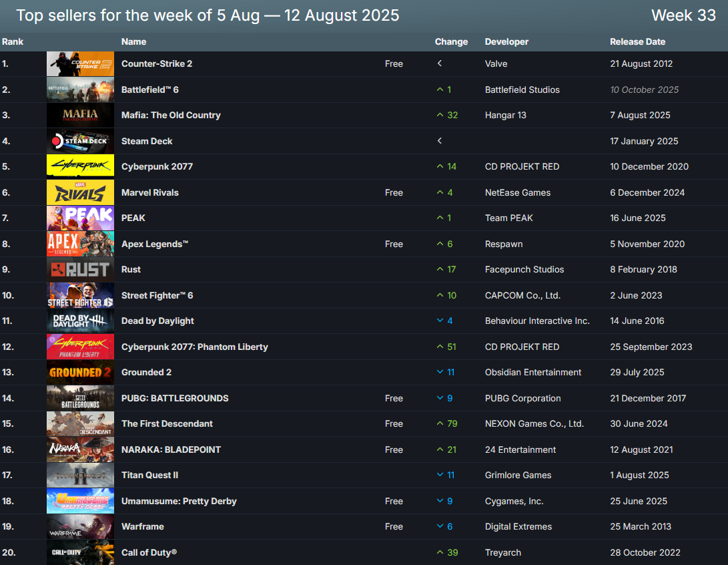728x565 pixels.
Task: Click the 'Respawn' developer text
Action: (x=504, y=244)
